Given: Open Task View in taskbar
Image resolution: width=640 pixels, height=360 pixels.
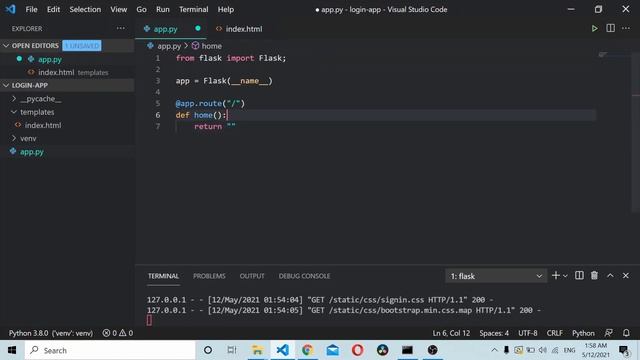Looking at the screenshot, I should (x=232, y=350).
